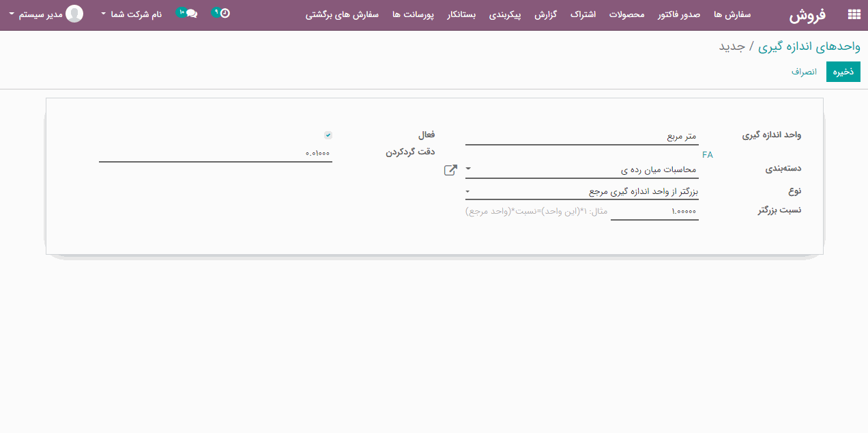Open the گزارش menu
The width and height of the screenshot is (868, 433).
point(545,14)
